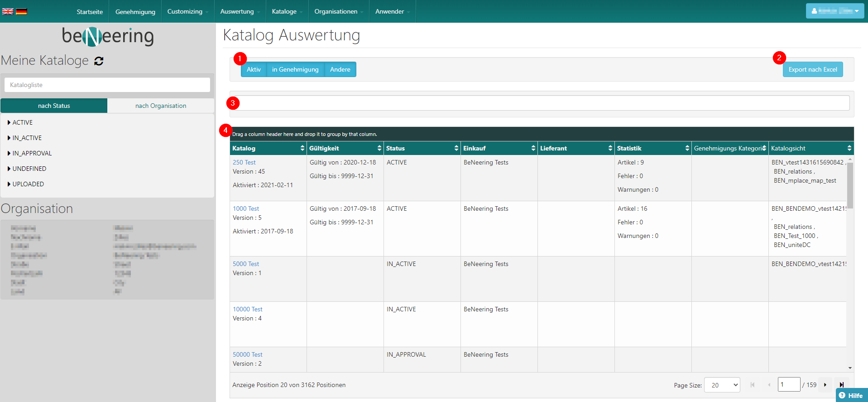
Task: Go to next page using arrow icon
Action: click(x=825, y=385)
